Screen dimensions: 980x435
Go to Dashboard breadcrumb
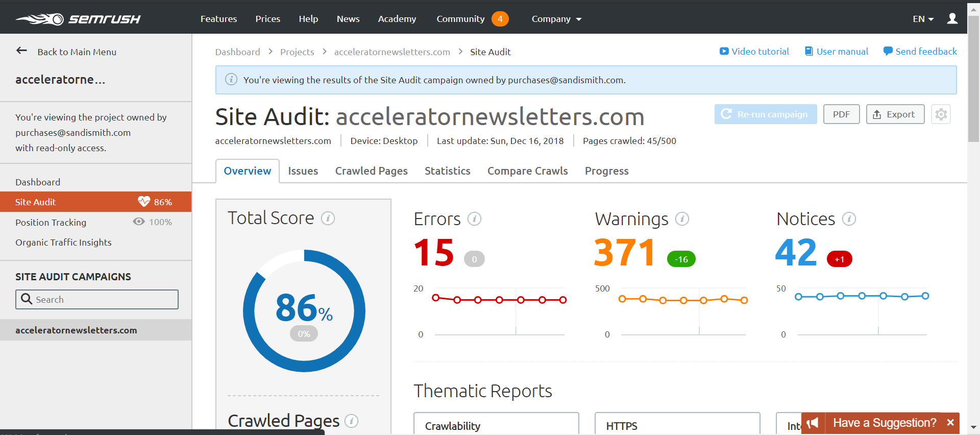238,52
